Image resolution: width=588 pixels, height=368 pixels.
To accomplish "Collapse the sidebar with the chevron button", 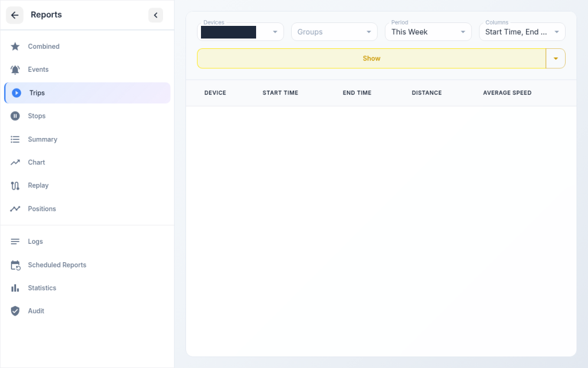I will 156,15.
